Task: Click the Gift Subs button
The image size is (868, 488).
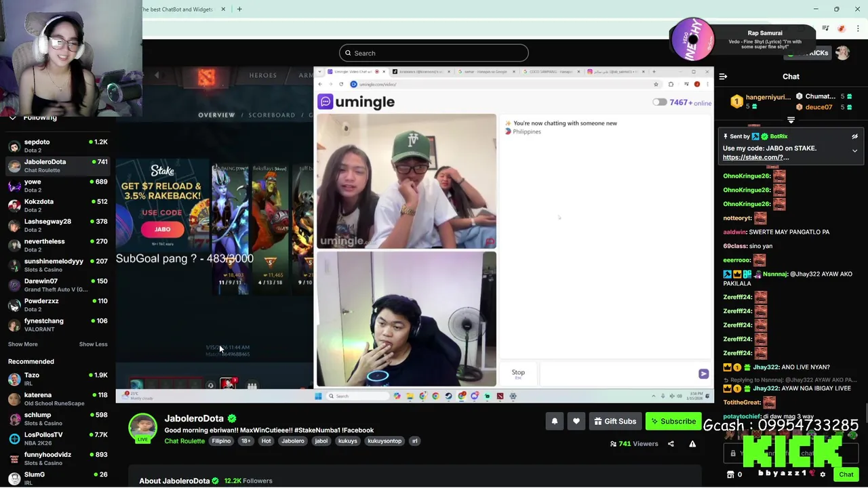Action: [615, 422]
